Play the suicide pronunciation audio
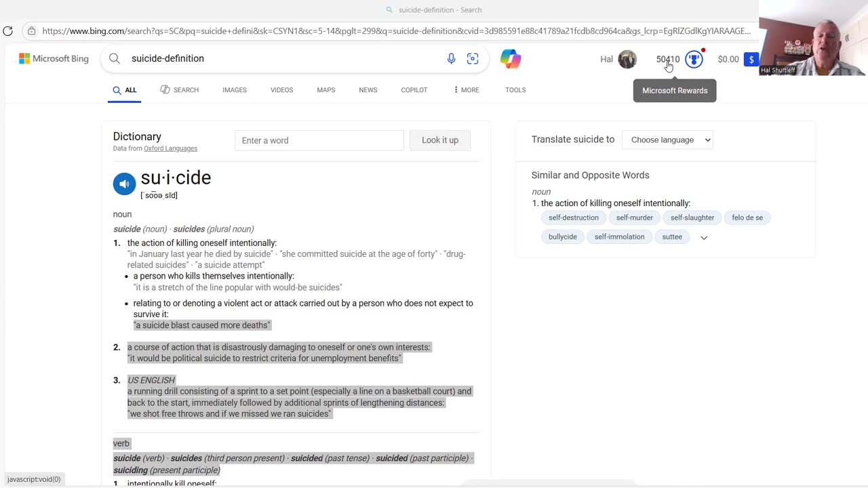This screenshot has width=868, height=488. click(x=124, y=184)
